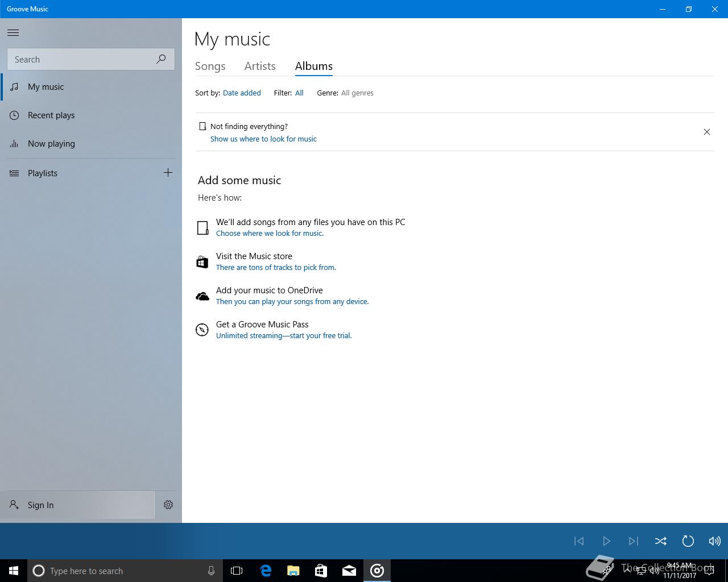Create new playlist with plus icon
This screenshot has width=728, height=582.
click(168, 173)
